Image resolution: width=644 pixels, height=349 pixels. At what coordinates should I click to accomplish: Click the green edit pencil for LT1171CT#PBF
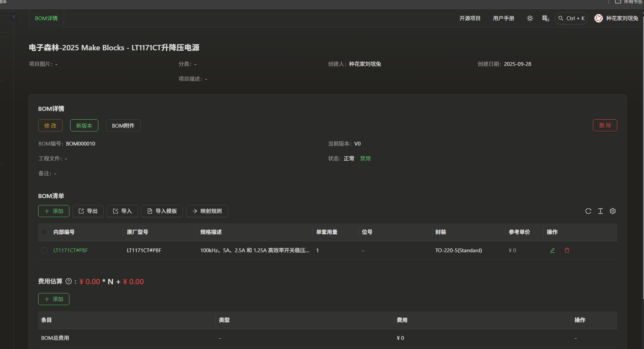(552, 250)
